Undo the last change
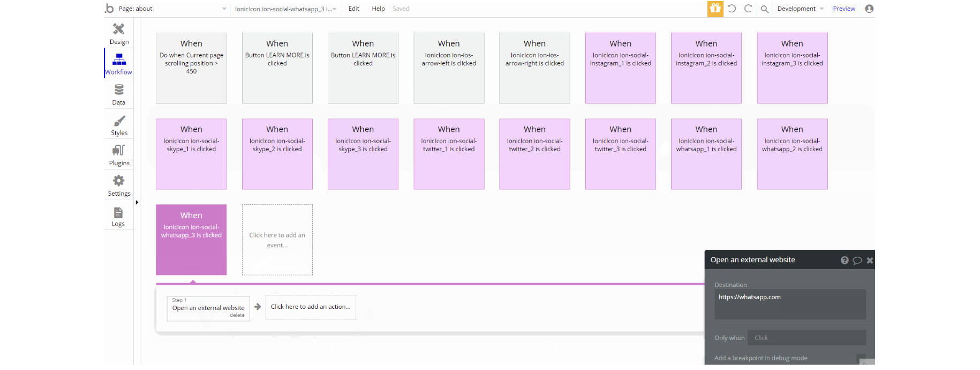This screenshot has width=980, height=370. click(x=732, y=9)
